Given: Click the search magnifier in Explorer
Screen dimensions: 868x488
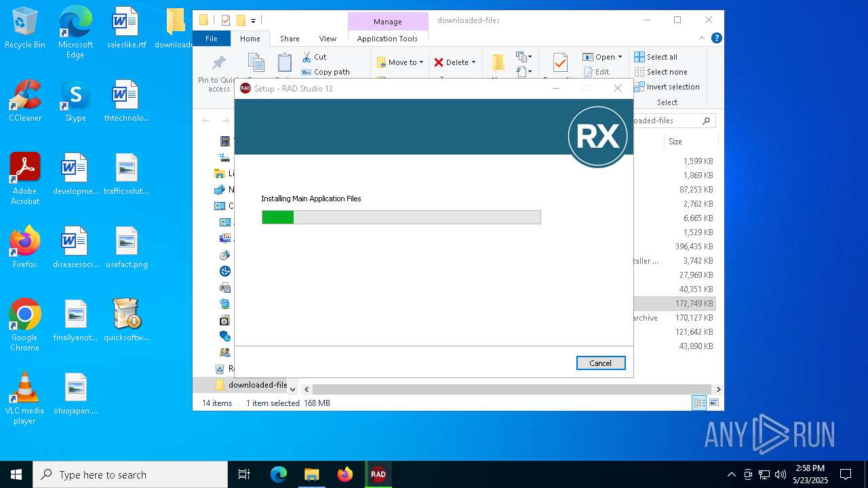Looking at the screenshot, I should 706,121.
